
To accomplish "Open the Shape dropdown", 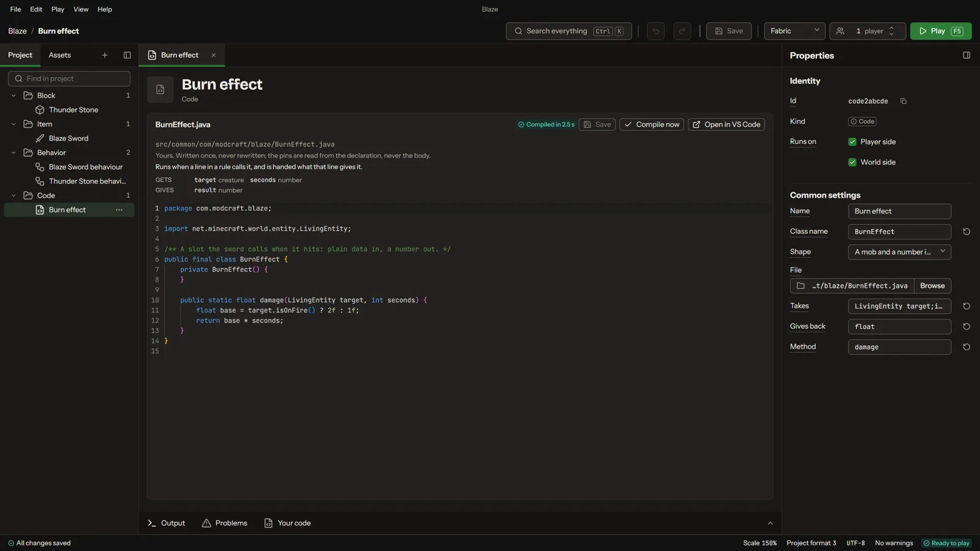I will [x=899, y=252].
